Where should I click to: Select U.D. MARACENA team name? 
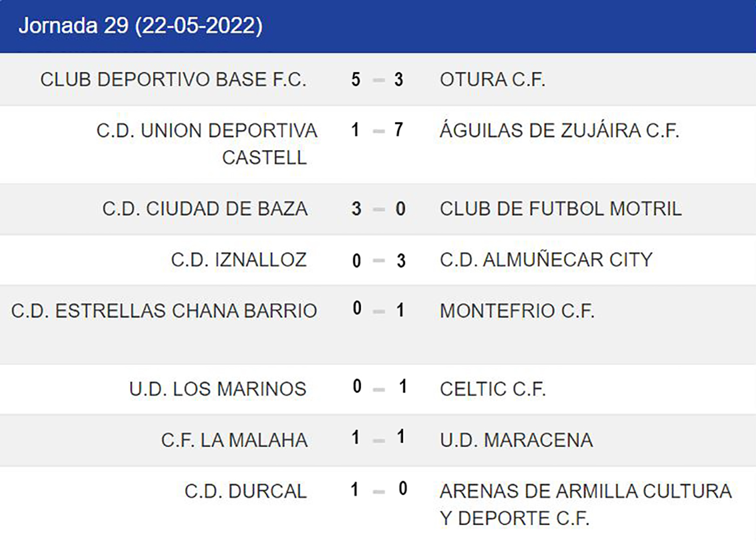516,440
